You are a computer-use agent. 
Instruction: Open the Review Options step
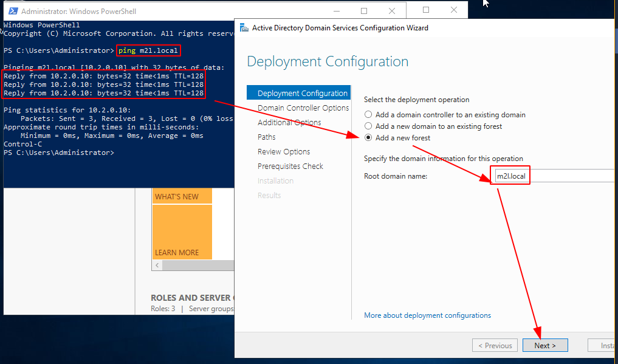pyautogui.click(x=284, y=151)
